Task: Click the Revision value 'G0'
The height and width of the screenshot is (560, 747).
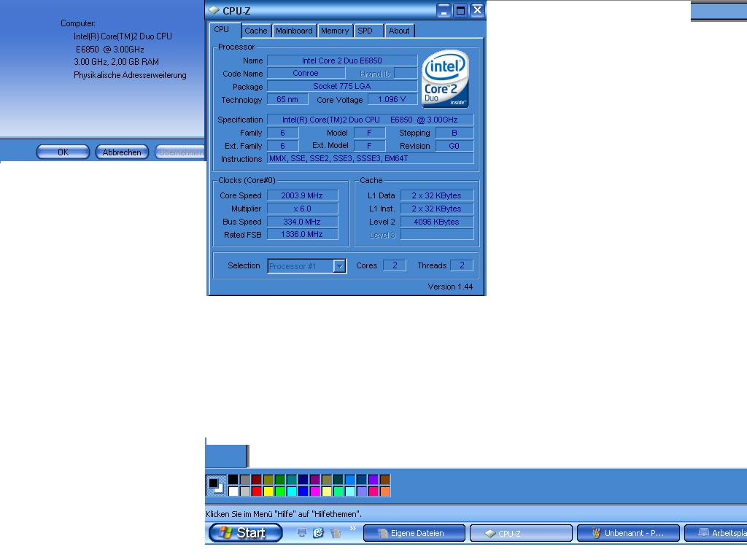Action: 454,146
